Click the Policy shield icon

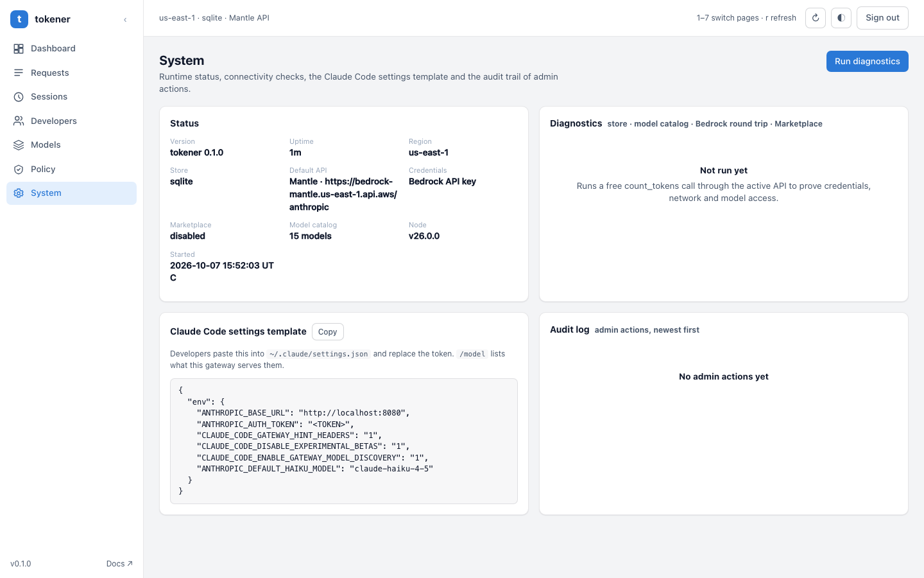pyautogui.click(x=19, y=169)
